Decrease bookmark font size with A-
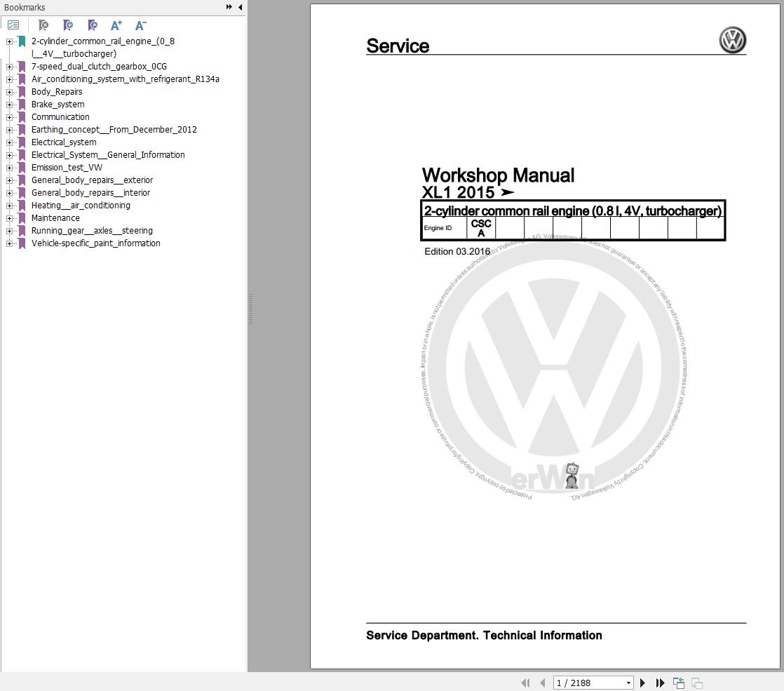784x691 pixels. click(140, 25)
